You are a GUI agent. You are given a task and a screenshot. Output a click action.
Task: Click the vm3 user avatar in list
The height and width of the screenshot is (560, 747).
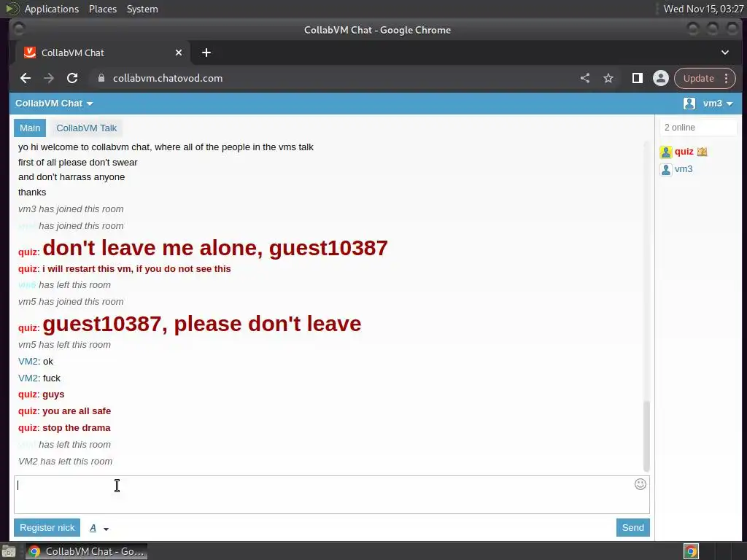point(665,169)
